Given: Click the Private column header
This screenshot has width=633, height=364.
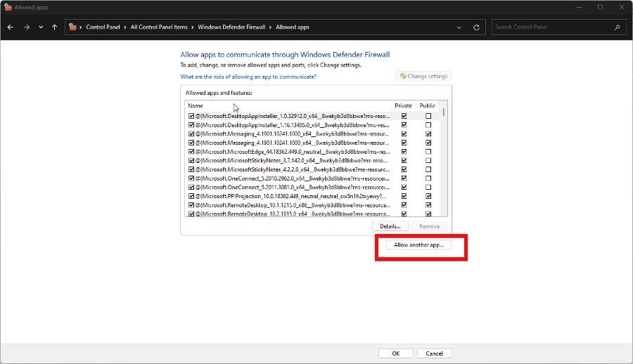Looking at the screenshot, I should [x=403, y=105].
